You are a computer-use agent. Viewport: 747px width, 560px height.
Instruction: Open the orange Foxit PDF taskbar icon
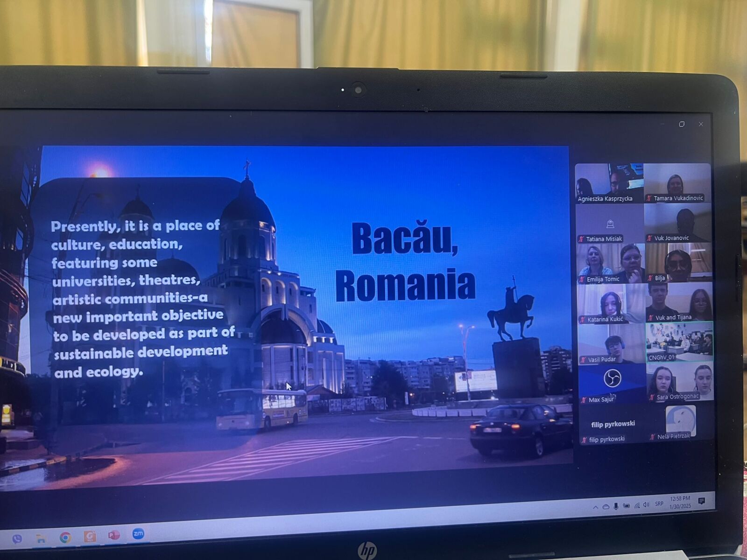[90, 537]
